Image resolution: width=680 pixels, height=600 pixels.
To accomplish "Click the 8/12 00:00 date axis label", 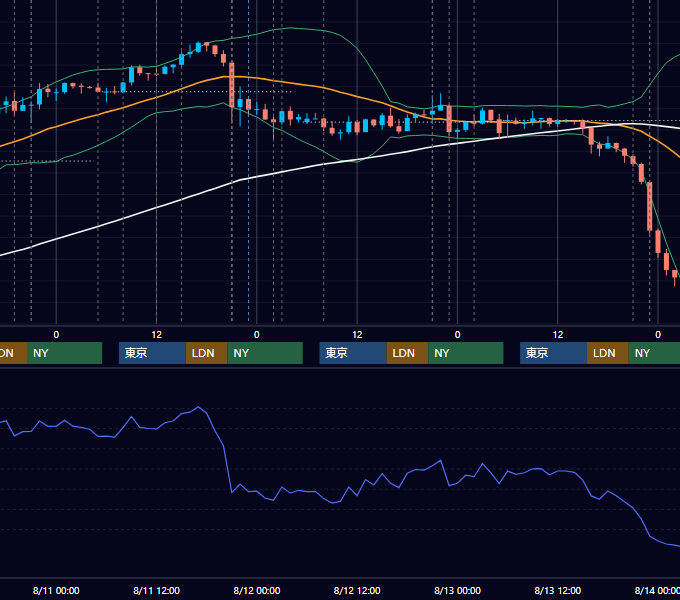I will [x=257, y=590].
